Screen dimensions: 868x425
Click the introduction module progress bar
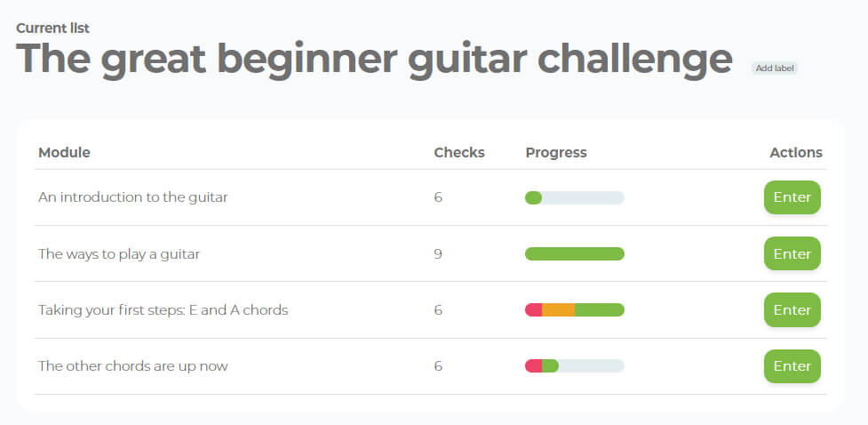pyautogui.click(x=575, y=197)
